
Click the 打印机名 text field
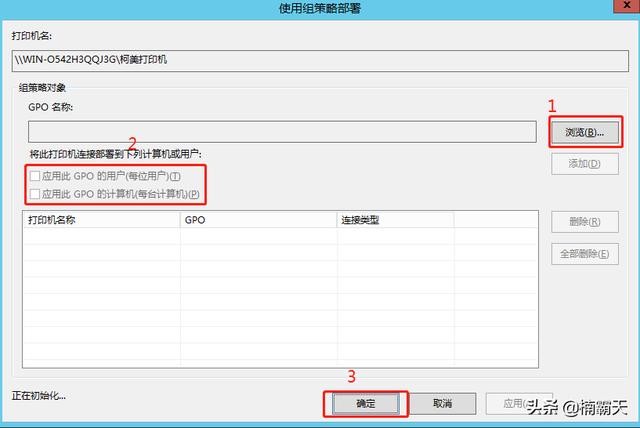click(x=320, y=61)
